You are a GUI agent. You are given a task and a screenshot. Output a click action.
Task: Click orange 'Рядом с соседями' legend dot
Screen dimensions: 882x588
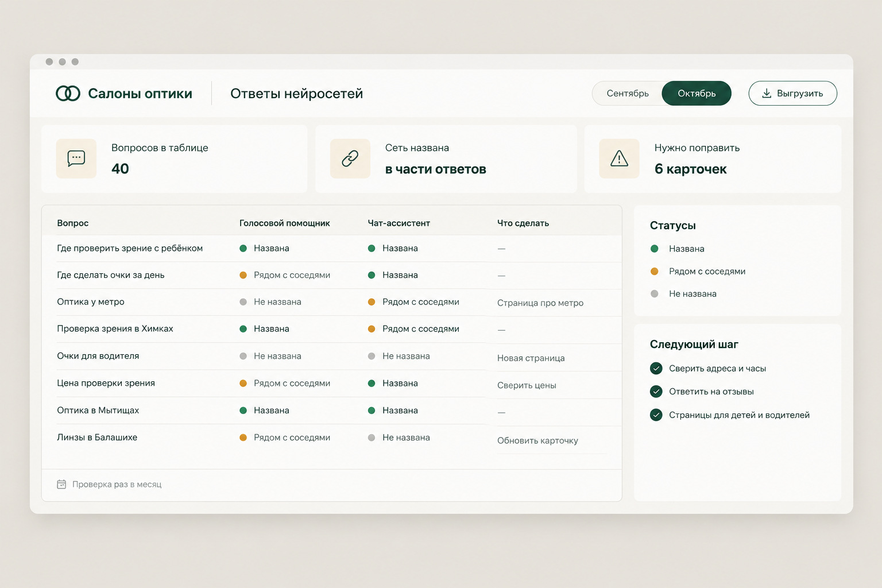tap(655, 271)
